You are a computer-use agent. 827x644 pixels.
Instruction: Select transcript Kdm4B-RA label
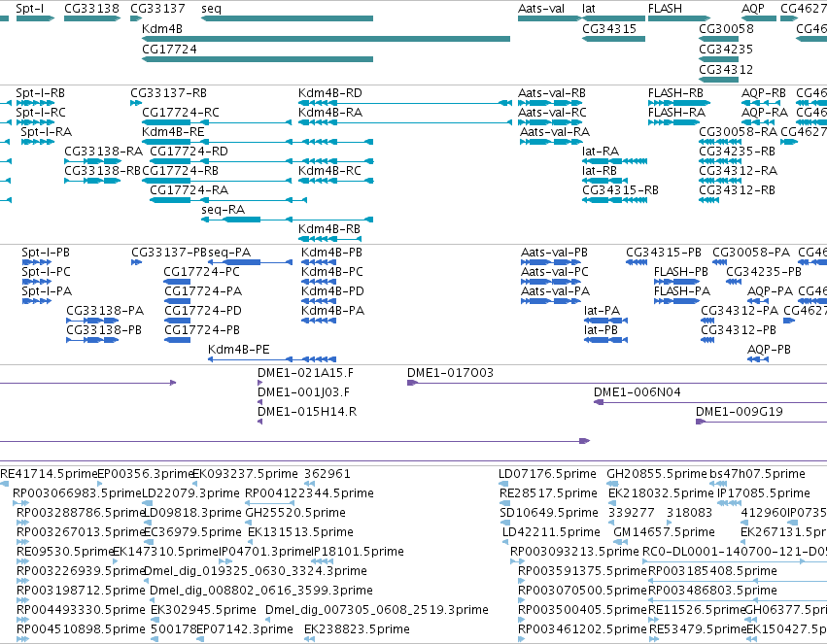pyautogui.click(x=330, y=113)
